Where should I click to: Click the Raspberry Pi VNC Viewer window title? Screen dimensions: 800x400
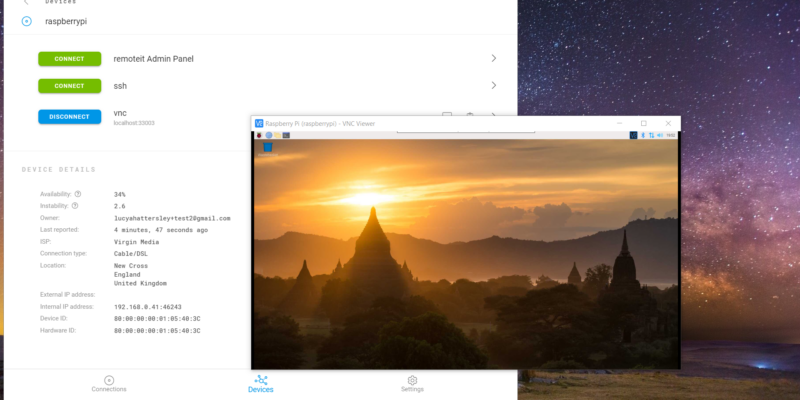pyautogui.click(x=320, y=123)
